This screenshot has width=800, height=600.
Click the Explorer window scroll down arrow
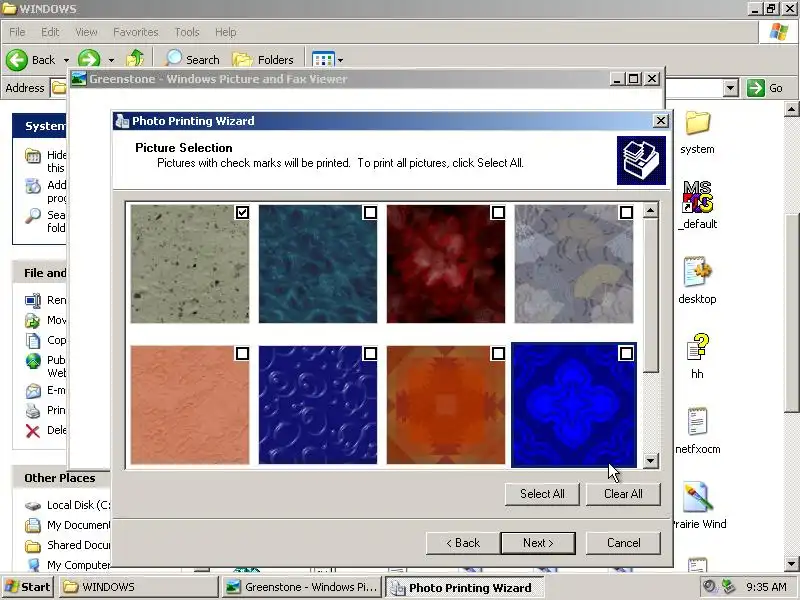coord(792,564)
